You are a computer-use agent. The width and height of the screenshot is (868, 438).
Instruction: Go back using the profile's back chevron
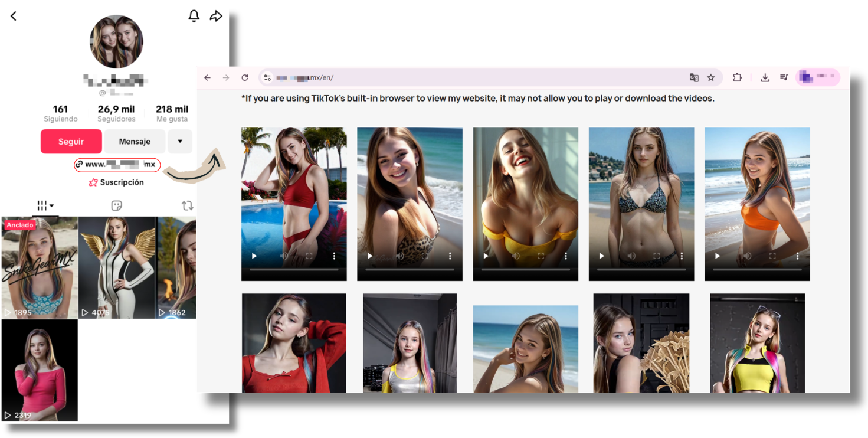[14, 17]
